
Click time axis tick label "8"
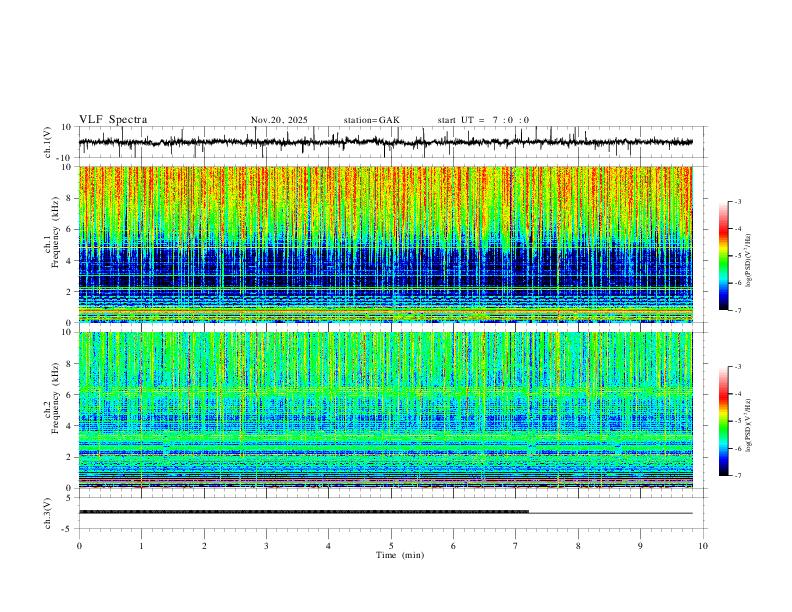(x=578, y=546)
